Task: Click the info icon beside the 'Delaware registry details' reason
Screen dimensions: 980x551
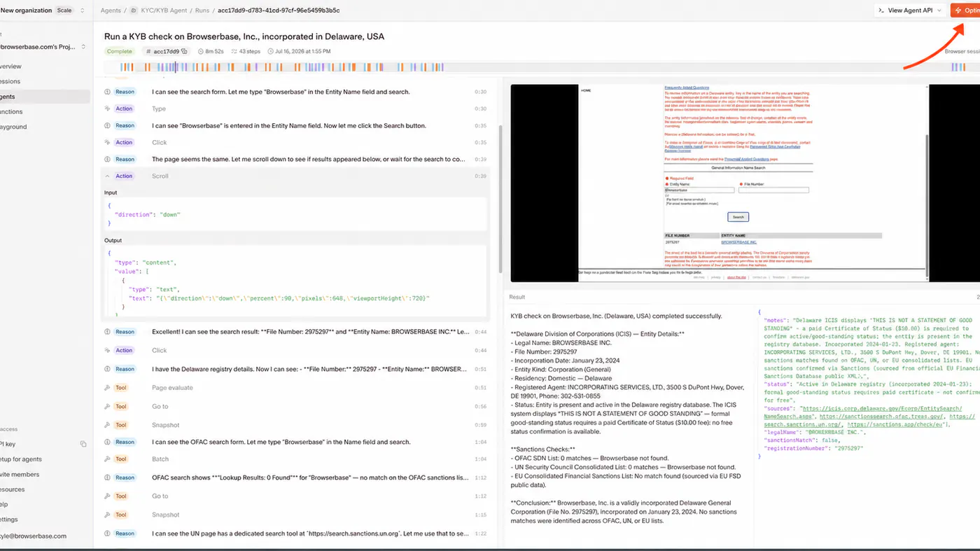Action: point(108,369)
